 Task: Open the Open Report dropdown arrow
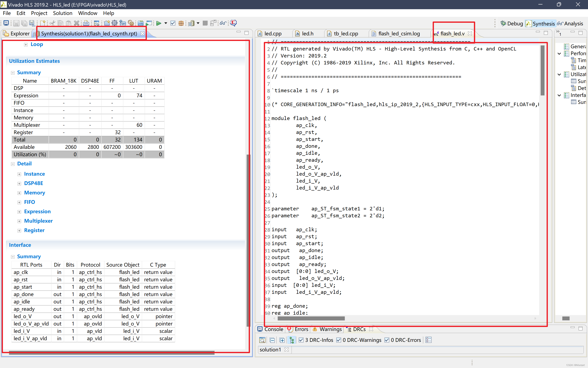coord(198,23)
